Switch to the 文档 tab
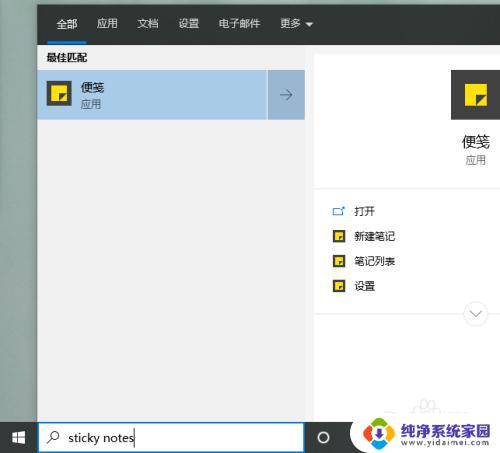Viewport: 500px width, 453px height. point(148,23)
